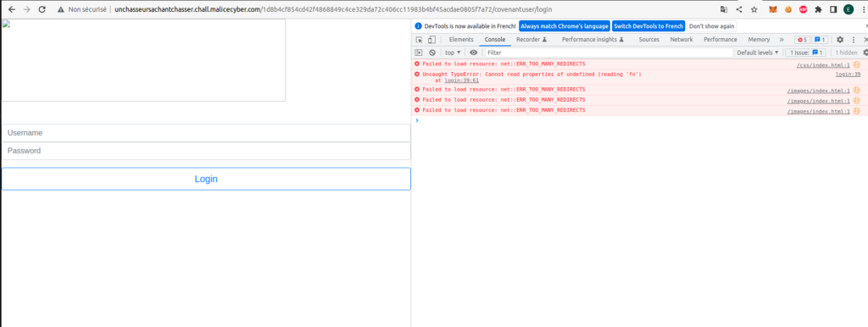Open the Performance tab
Screen dimensions: 868x327
pyautogui.click(x=721, y=39)
